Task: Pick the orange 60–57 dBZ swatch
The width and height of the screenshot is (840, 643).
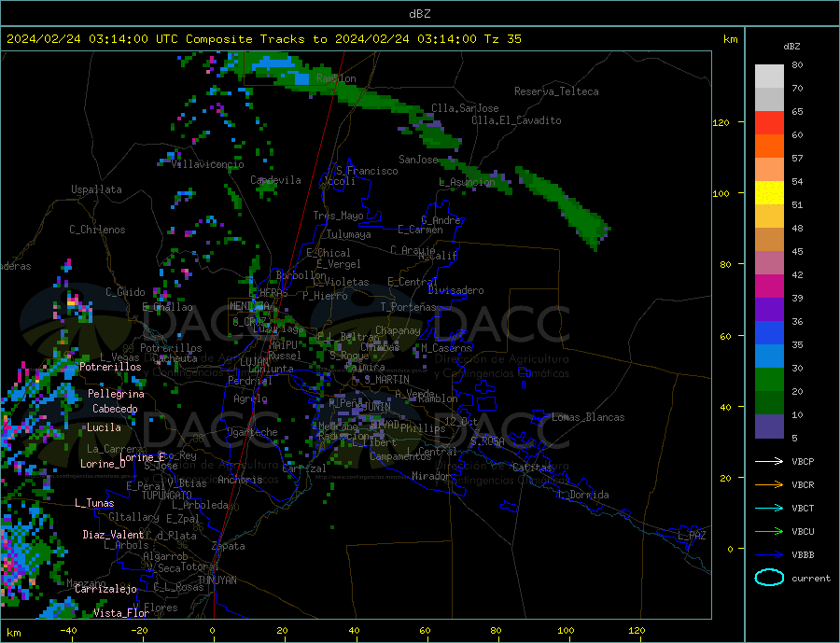Action: pyautogui.click(x=769, y=147)
